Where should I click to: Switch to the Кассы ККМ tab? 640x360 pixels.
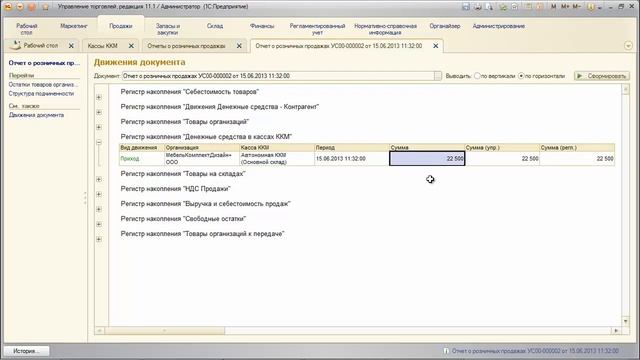pyautogui.click(x=102, y=46)
